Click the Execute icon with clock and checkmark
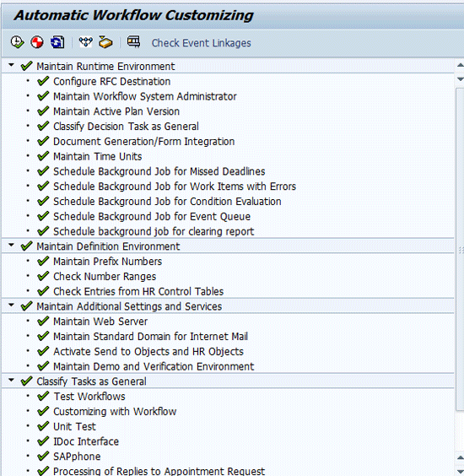This screenshot has width=464, height=476. click(17, 42)
